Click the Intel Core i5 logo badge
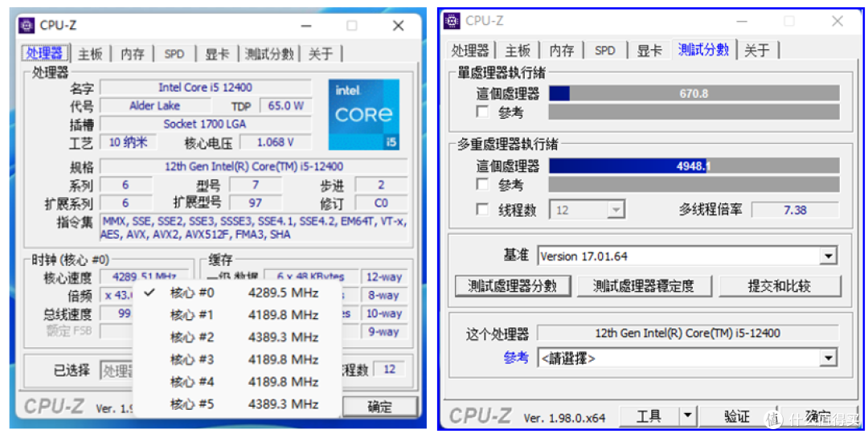Viewport: 868px width, 438px height. pyautogui.click(x=363, y=114)
